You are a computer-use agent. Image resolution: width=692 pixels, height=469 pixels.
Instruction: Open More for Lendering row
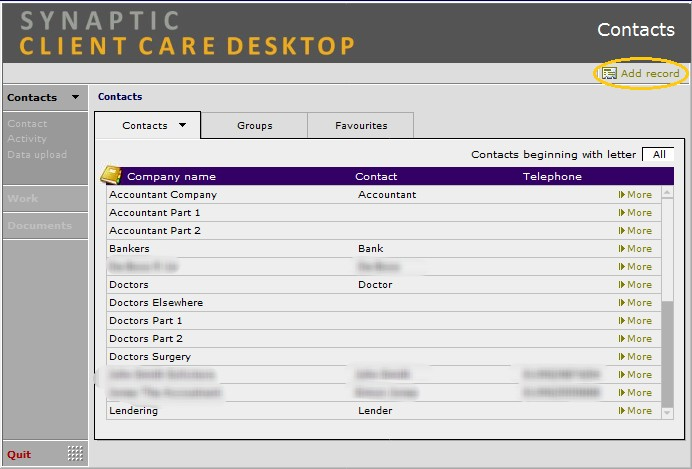636,411
